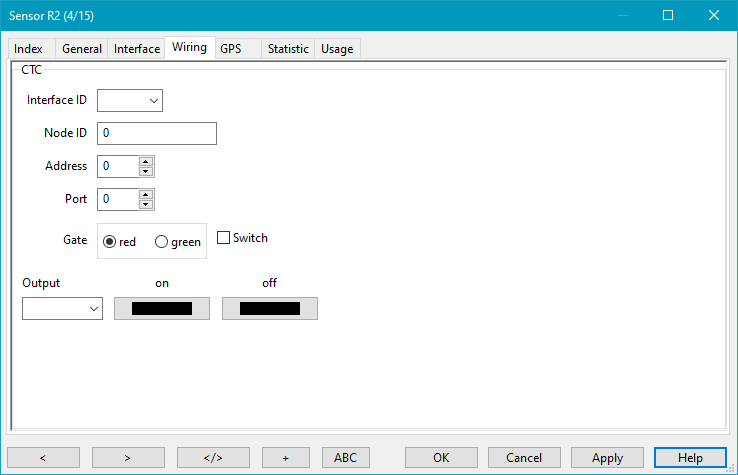Go to the General tab
Image resolution: width=738 pixels, height=475 pixels.
82,48
